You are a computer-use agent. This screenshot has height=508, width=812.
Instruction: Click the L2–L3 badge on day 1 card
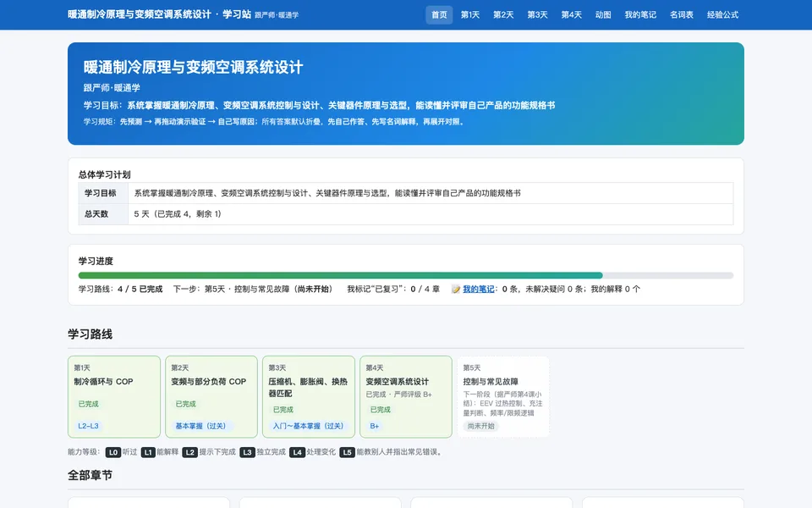[x=88, y=426]
